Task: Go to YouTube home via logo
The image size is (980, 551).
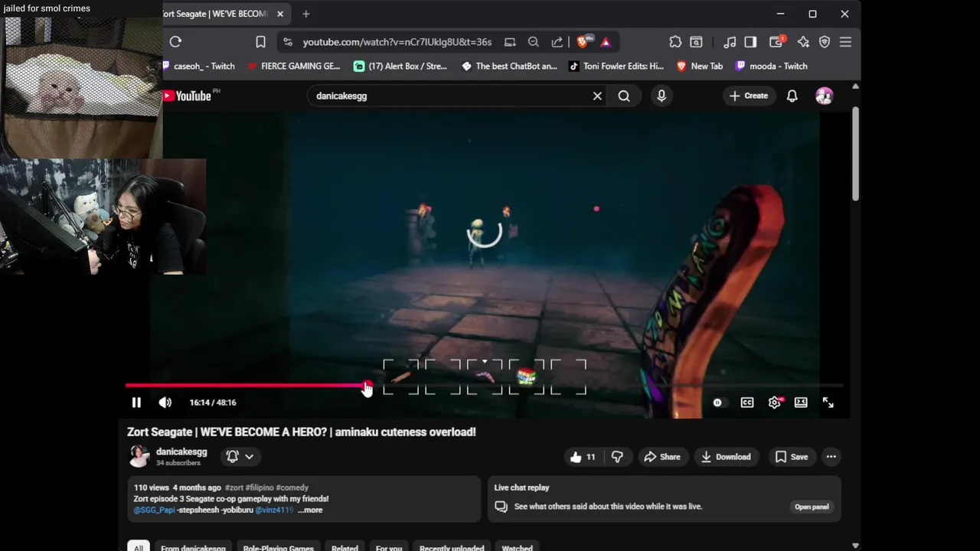Action: coord(187,96)
